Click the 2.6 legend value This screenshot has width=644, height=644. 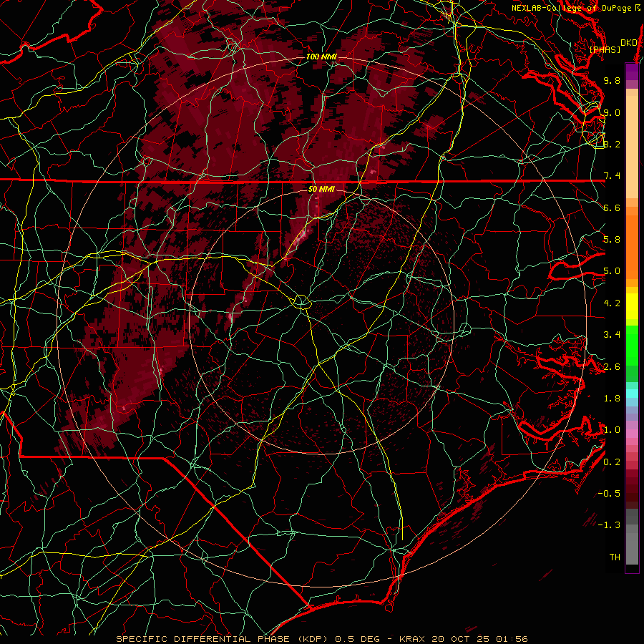point(612,367)
